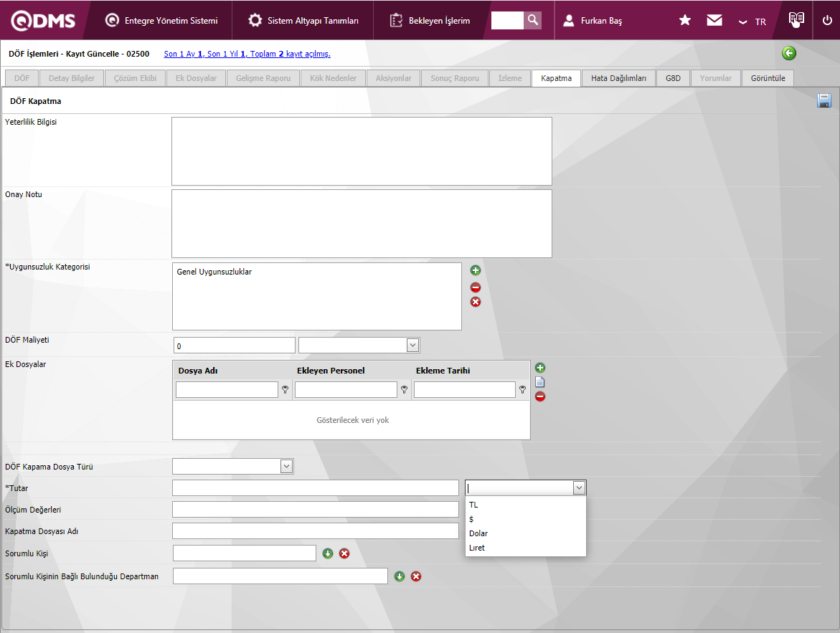Click in Onay Notu text area
The height and width of the screenshot is (633, 840).
click(x=362, y=224)
